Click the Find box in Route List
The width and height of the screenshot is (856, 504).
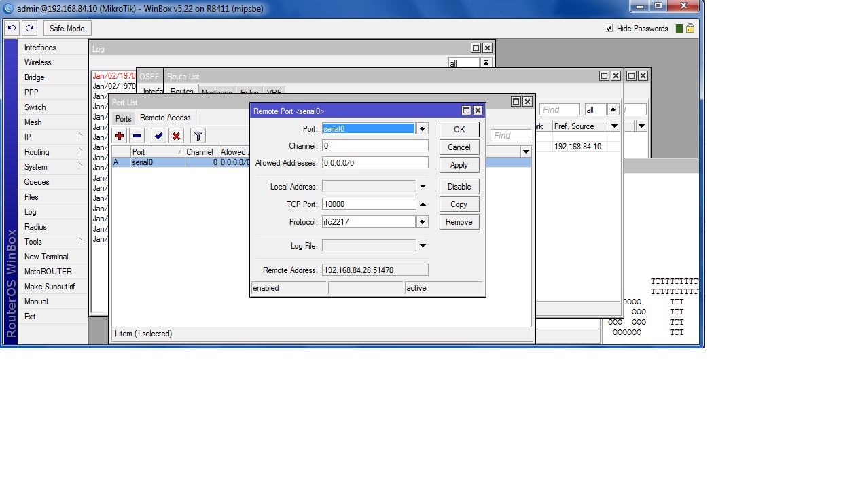coord(560,109)
